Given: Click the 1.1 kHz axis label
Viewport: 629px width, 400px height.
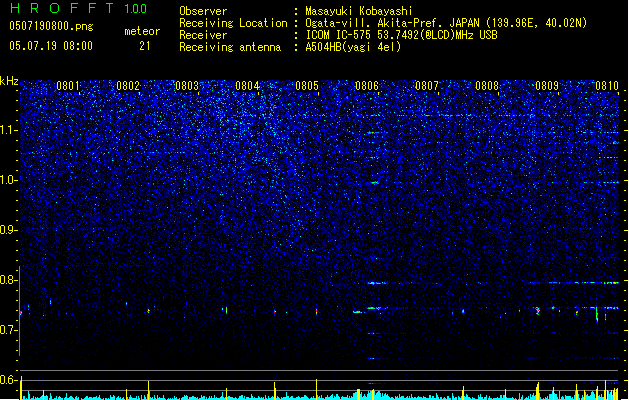Looking at the screenshot, I should pyautogui.click(x=9, y=130).
